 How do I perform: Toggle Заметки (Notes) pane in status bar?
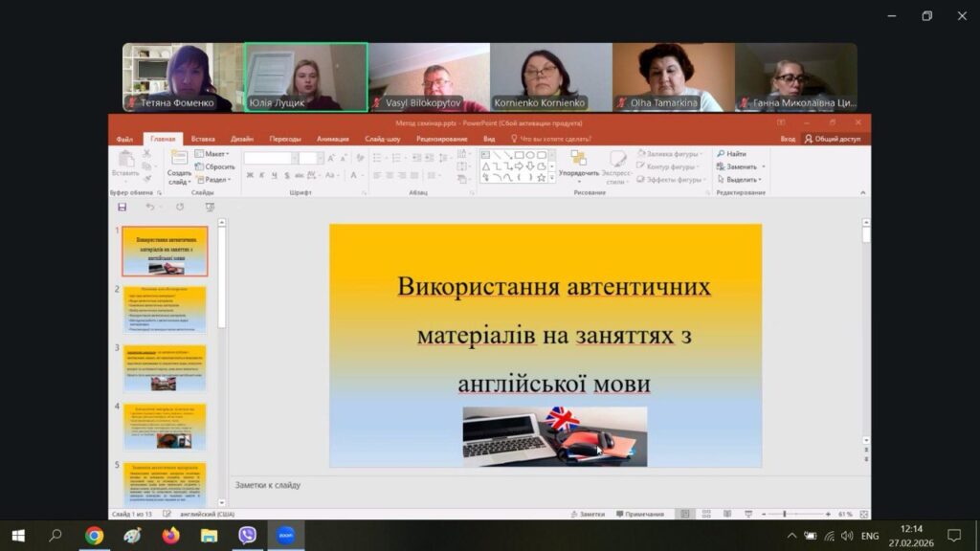pyautogui.click(x=589, y=514)
